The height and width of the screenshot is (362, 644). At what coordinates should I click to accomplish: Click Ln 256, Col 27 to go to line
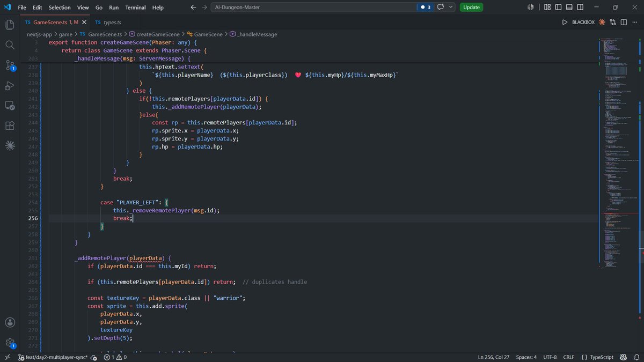tap(493, 357)
